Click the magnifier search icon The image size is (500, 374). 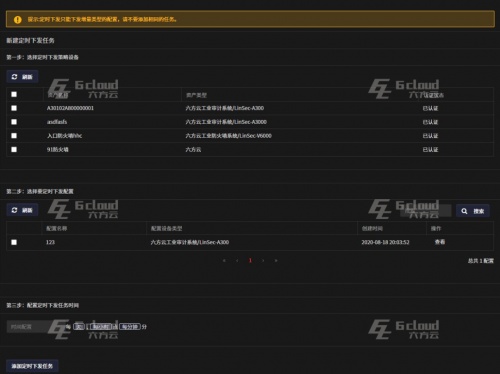click(464, 211)
